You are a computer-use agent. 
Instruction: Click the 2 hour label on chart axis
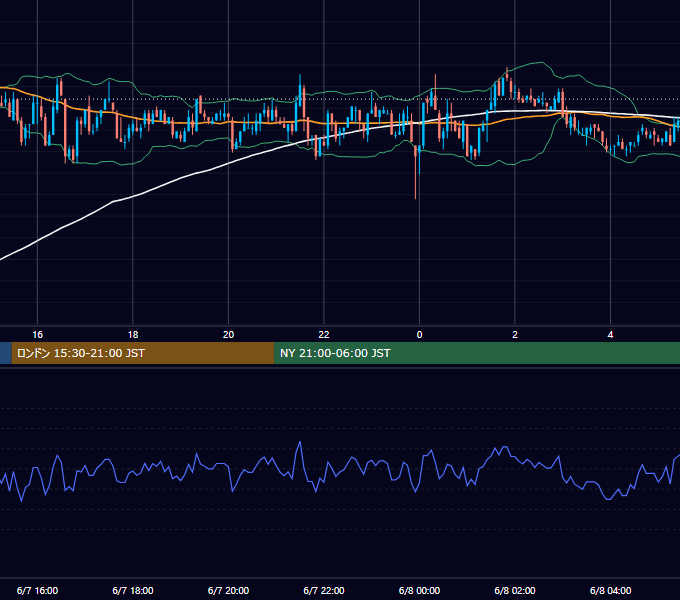(515, 335)
